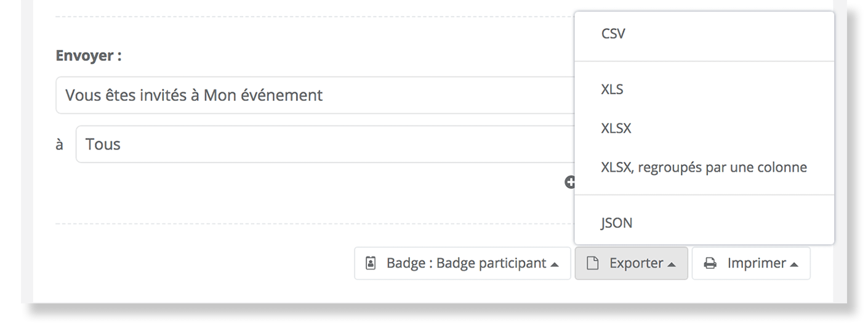Open the 'Vous êtes invités à Mon événement' selector
The width and height of the screenshot is (868, 328).
coord(315,95)
